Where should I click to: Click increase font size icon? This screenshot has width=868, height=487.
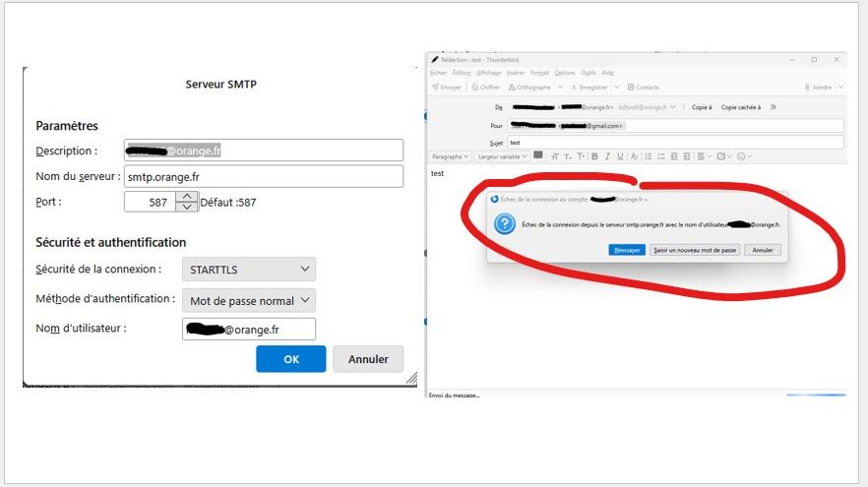[x=581, y=156]
